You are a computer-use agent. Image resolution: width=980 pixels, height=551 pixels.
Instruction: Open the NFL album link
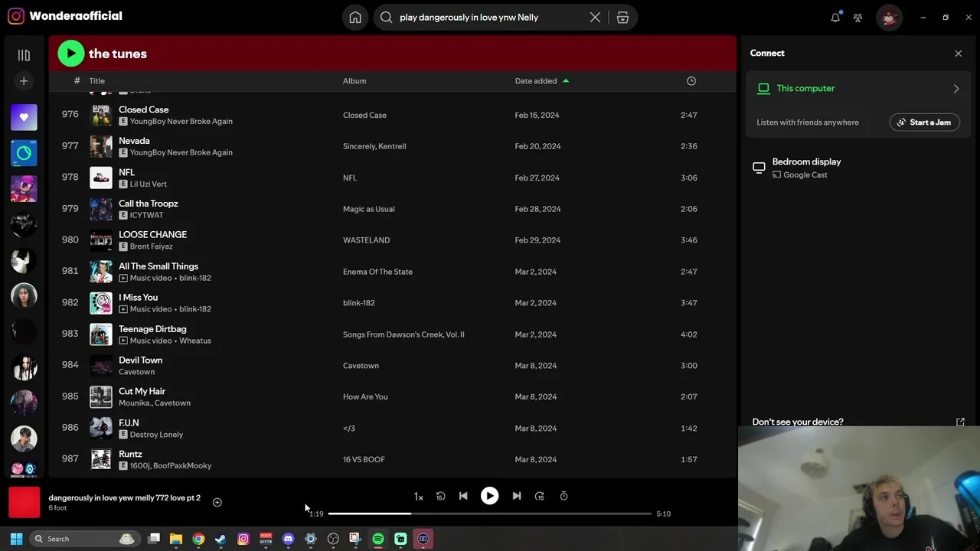[x=350, y=178]
